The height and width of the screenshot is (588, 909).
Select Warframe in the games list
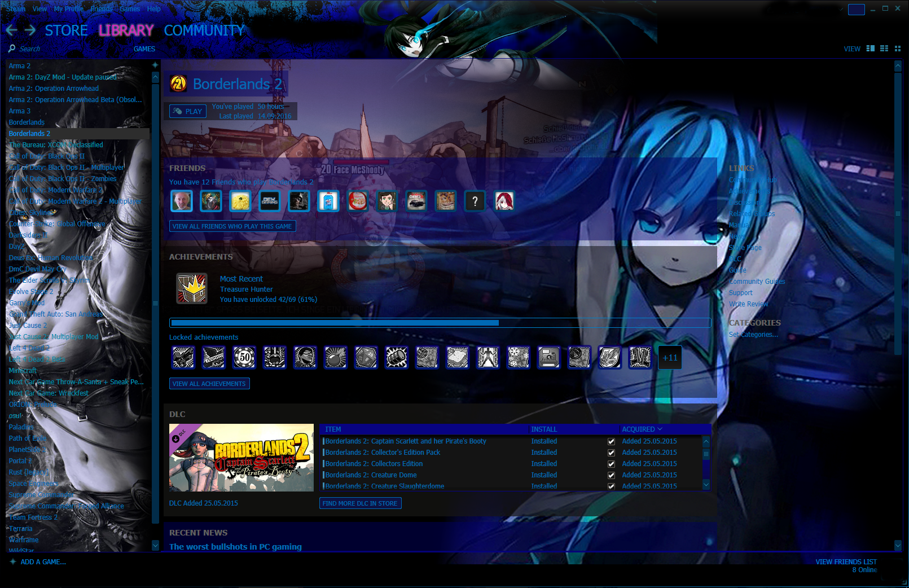click(77, 540)
